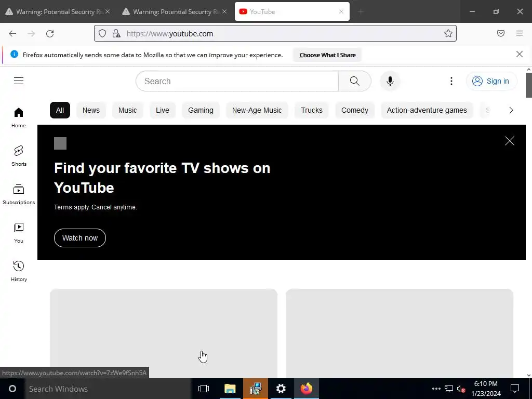Image resolution: width=532 pixels, height=399 pixels.
Task: Filter by Live chip
Action: [163, 110]
